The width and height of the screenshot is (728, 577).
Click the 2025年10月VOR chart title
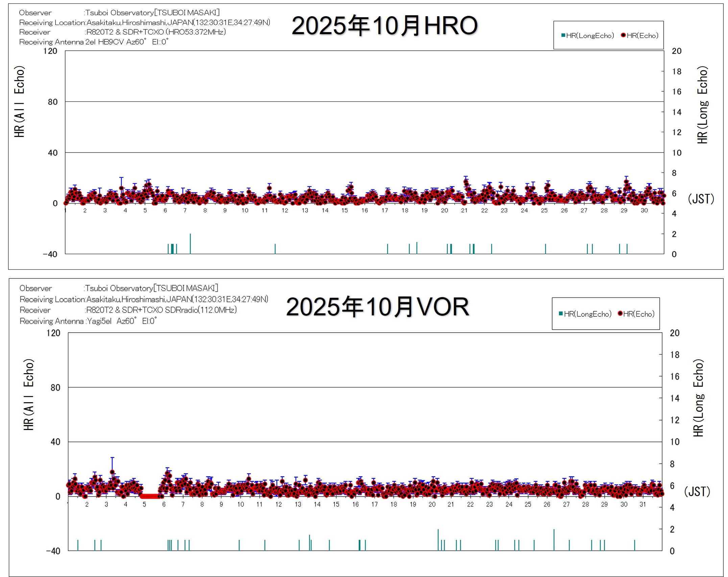(378, 307)
